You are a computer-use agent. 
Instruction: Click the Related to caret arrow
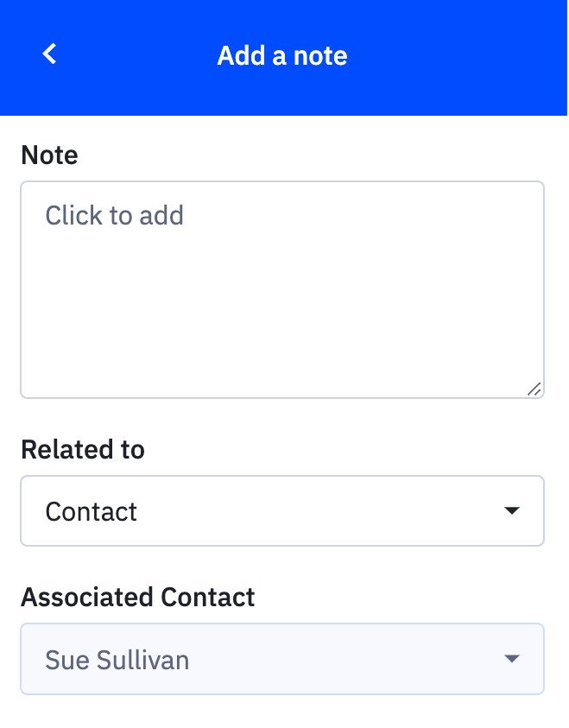click(x=512, y=511)
